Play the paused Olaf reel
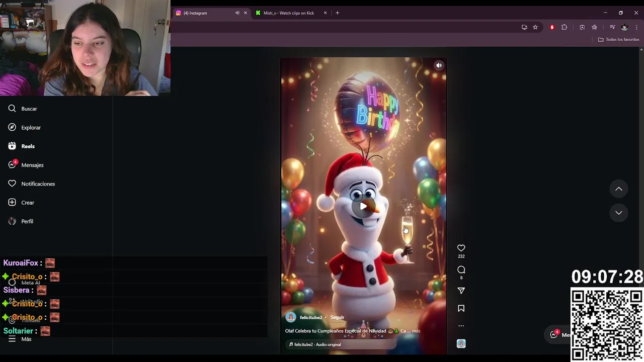 363,206
